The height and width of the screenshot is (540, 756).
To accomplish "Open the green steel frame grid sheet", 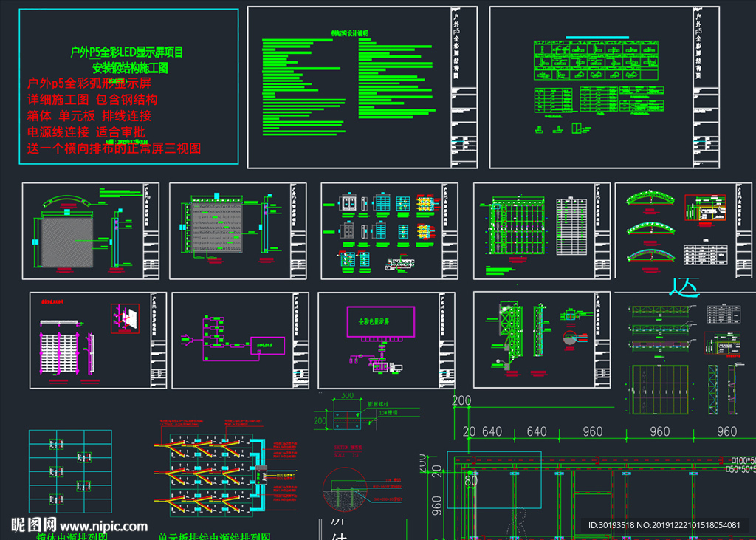I will click(542, 230).
